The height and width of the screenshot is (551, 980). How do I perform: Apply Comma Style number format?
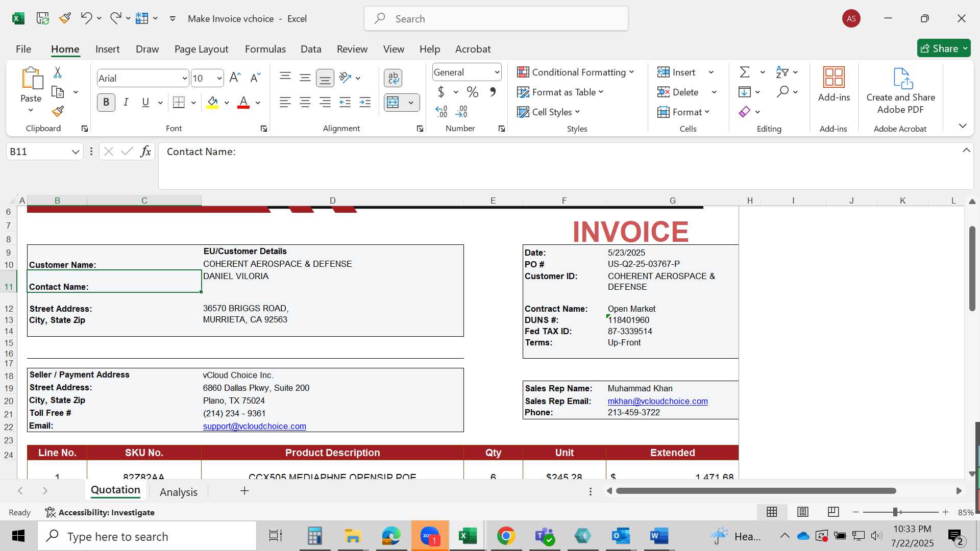pyautogui.click(x=493, y=92)
